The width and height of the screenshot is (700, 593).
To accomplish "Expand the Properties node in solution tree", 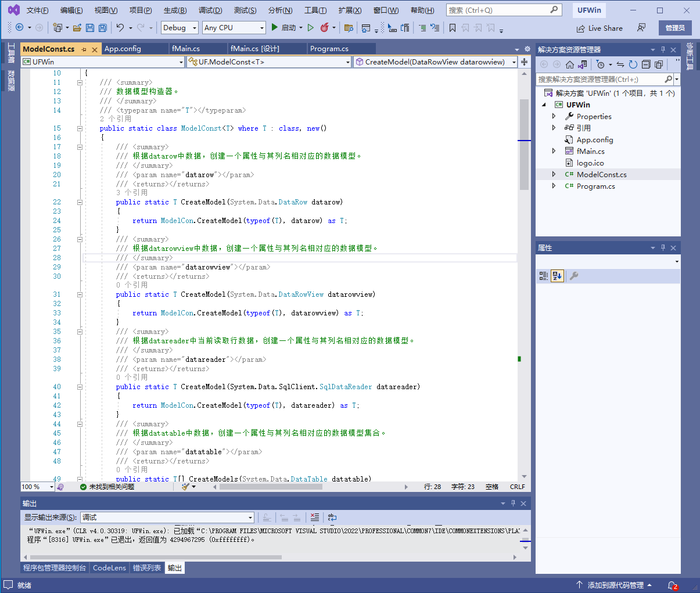I will (554, 116).
